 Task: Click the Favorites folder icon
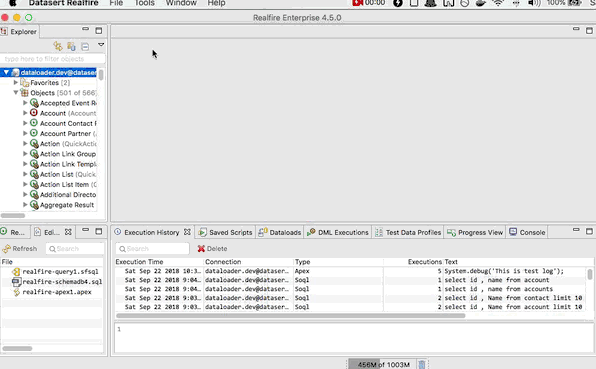(25, 82)
